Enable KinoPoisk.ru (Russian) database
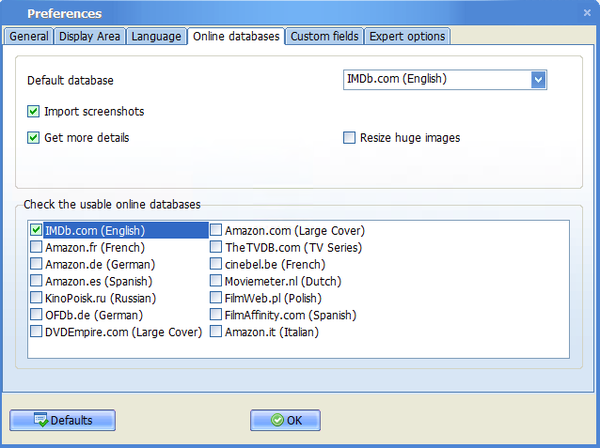The height and width of the screenshot is (448, 600). 36,297
